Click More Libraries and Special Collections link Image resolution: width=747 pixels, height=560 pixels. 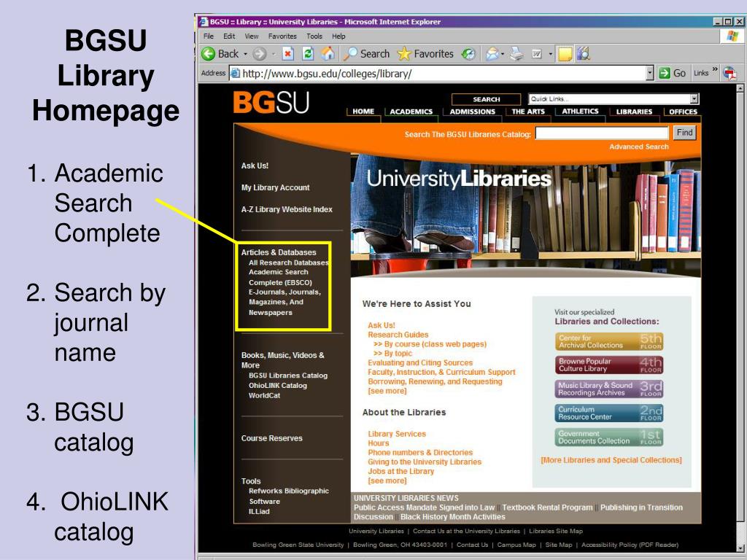(x=611, y=460)
